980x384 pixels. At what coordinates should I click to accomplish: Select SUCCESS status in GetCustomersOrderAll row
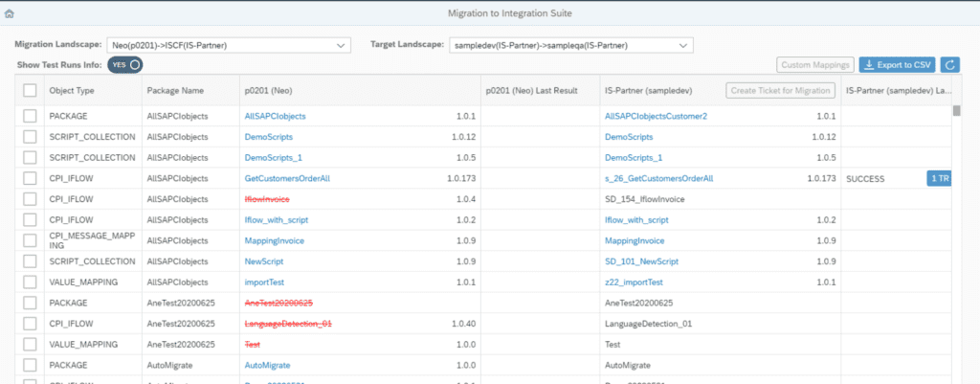pyautogui.click(x=865, y=178)
